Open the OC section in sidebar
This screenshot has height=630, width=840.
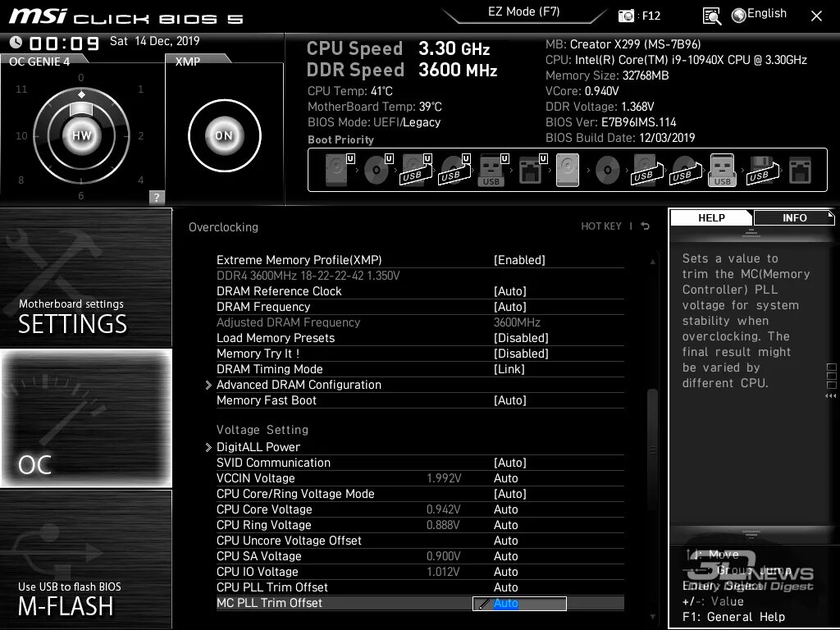(85, 418)
